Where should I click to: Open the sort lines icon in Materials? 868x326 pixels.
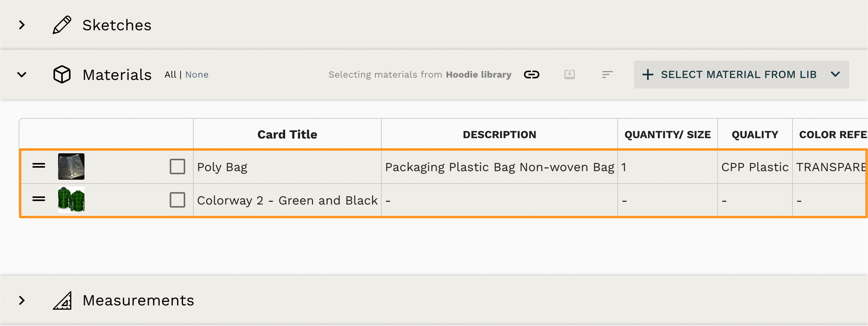[607, 74]
